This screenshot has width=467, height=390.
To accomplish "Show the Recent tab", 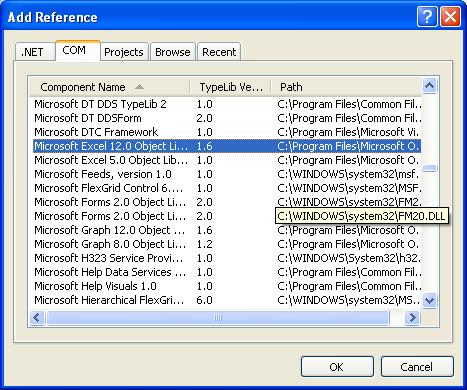I will coord(219,52).
